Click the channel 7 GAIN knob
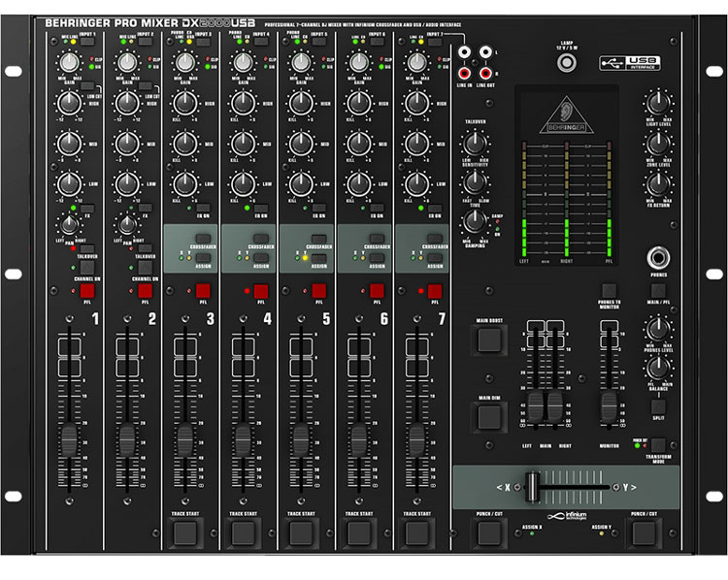The image size is (728, 580). click(417, 63)
